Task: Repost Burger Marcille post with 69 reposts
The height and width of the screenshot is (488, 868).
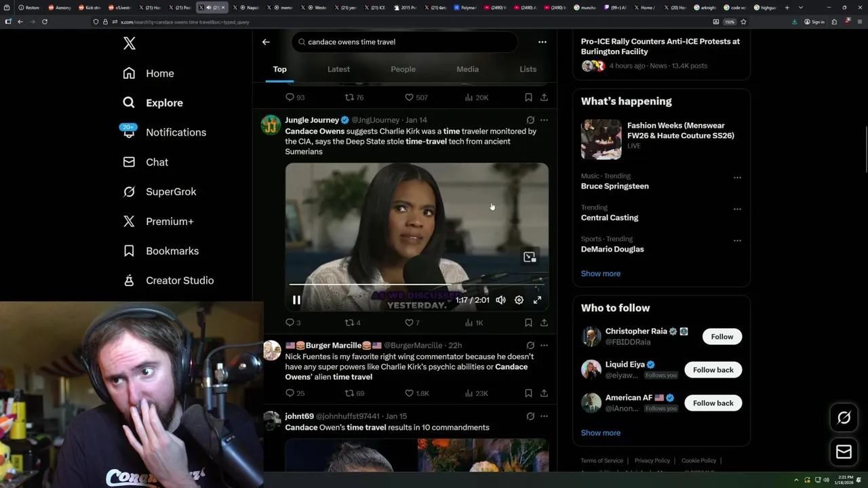Action: pos(355,393)
